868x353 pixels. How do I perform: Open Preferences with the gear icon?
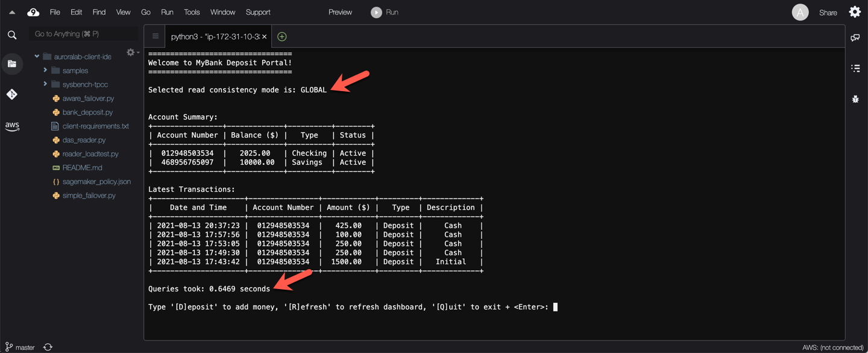pos(855,12)
